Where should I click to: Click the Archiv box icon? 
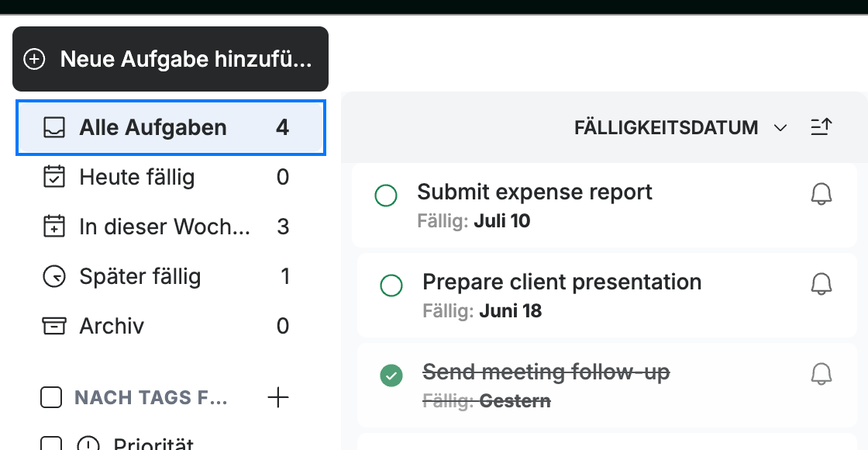pos(54,326)
